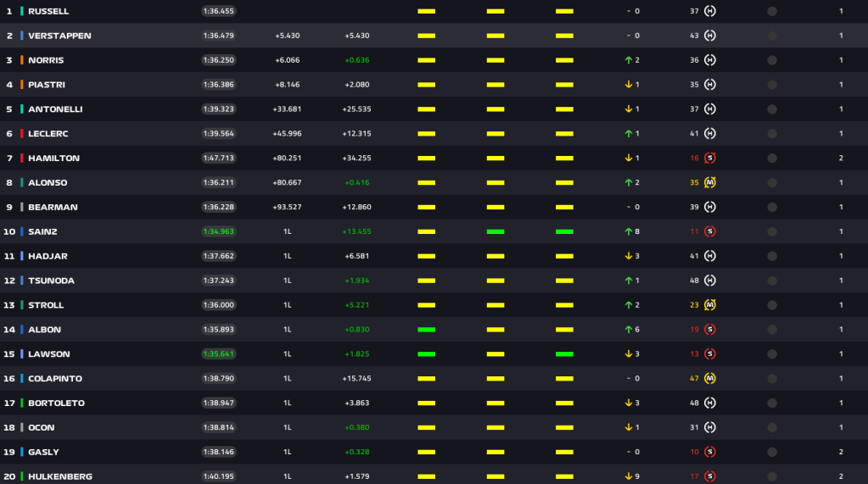Select driver name ANTONELLI
868x484 pixels.
pyautogui.click(x=55, y=109)
